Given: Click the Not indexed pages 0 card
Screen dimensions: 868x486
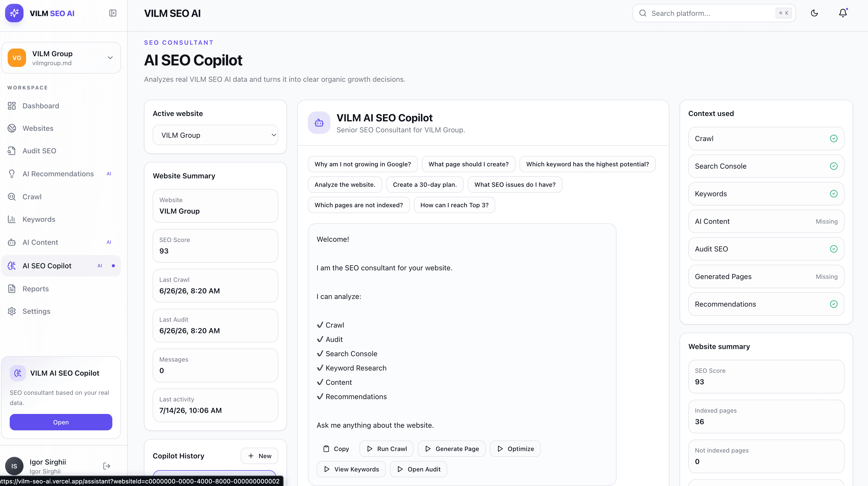Looking at the screenshot, I should [766, 456].
